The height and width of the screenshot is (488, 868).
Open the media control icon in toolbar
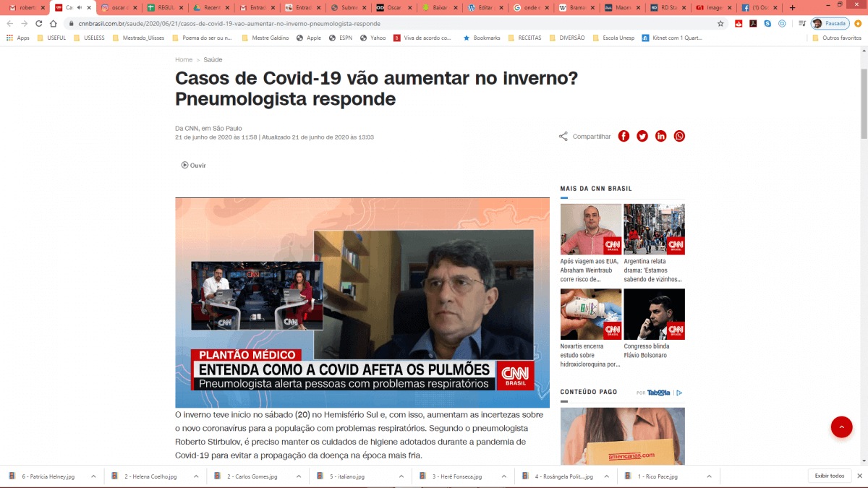(x=801, y=23)
